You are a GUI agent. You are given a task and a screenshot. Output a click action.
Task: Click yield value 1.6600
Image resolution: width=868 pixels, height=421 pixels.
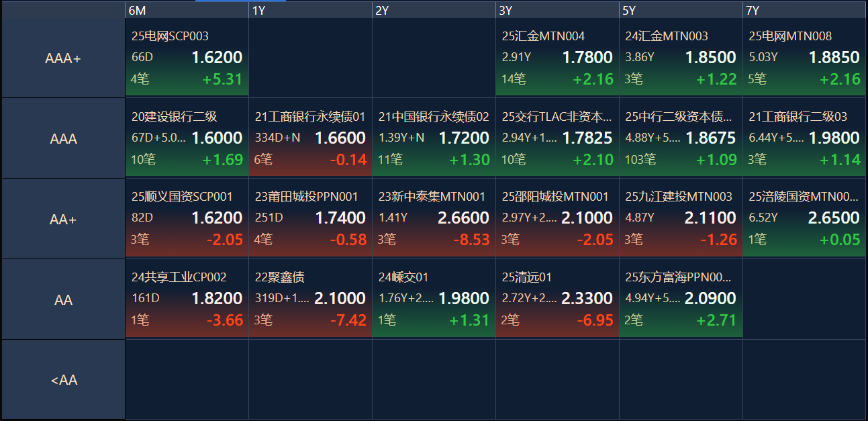340,138
